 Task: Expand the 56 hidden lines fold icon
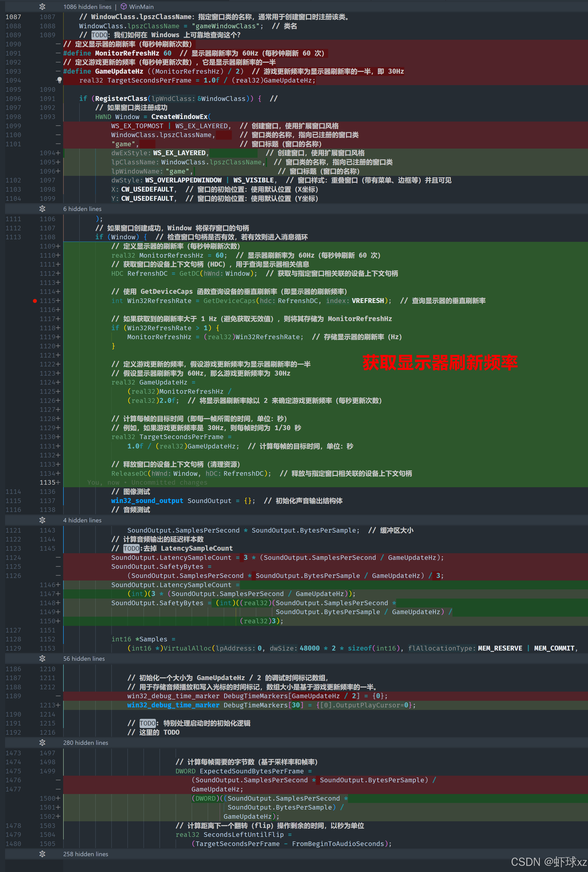(42, 659)
